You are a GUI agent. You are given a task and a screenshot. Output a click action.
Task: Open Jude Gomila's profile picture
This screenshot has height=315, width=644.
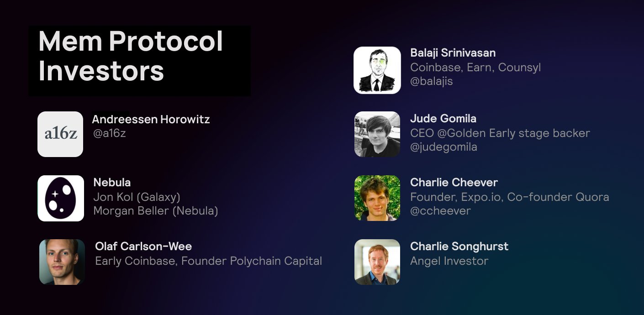pyautogui.click(x=377, y=134)
